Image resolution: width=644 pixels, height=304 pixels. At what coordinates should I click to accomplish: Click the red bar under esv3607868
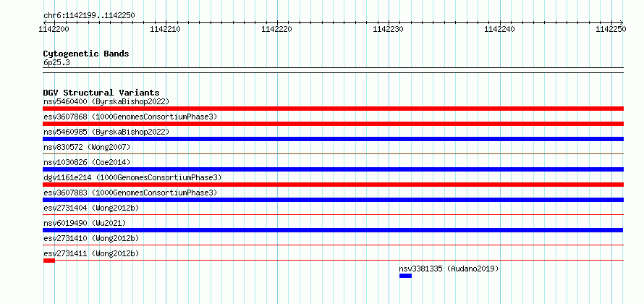tap(333, 124)
